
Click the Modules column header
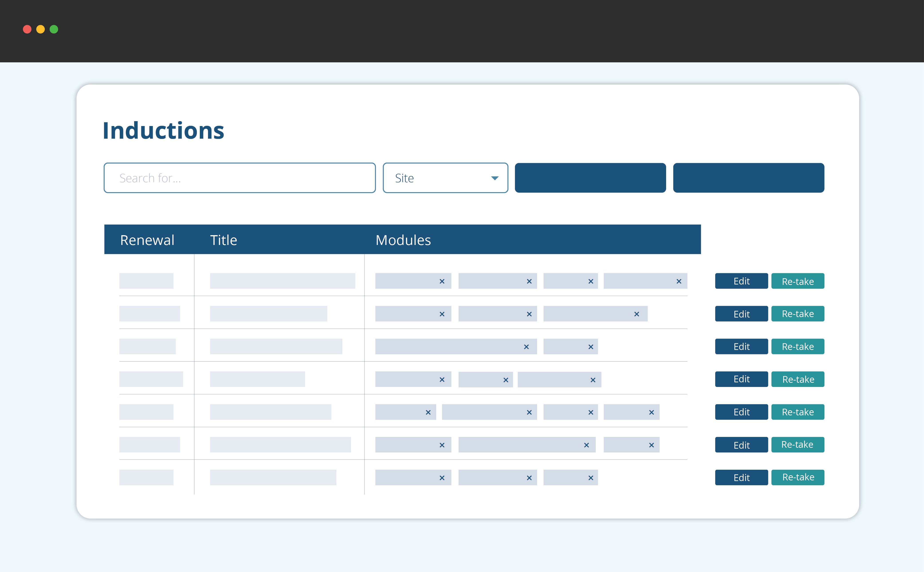point(403,240)
